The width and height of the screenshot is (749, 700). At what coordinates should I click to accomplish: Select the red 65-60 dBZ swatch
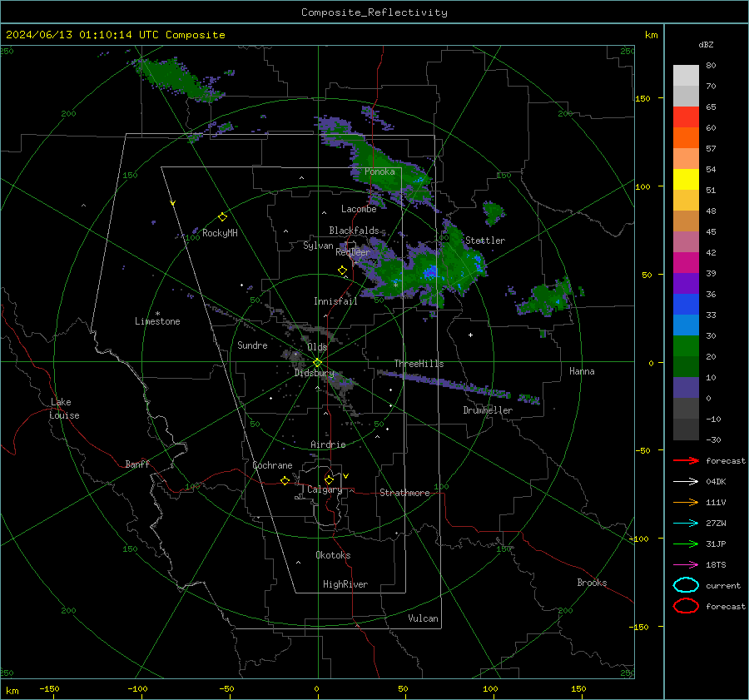[686, 117]
